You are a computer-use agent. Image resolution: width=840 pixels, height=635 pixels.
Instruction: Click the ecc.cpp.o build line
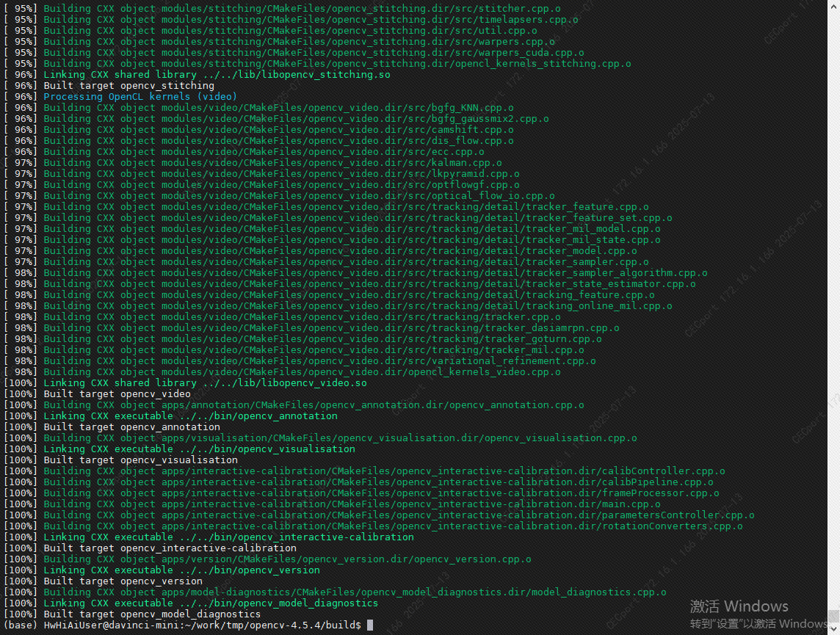click(244, 151)
